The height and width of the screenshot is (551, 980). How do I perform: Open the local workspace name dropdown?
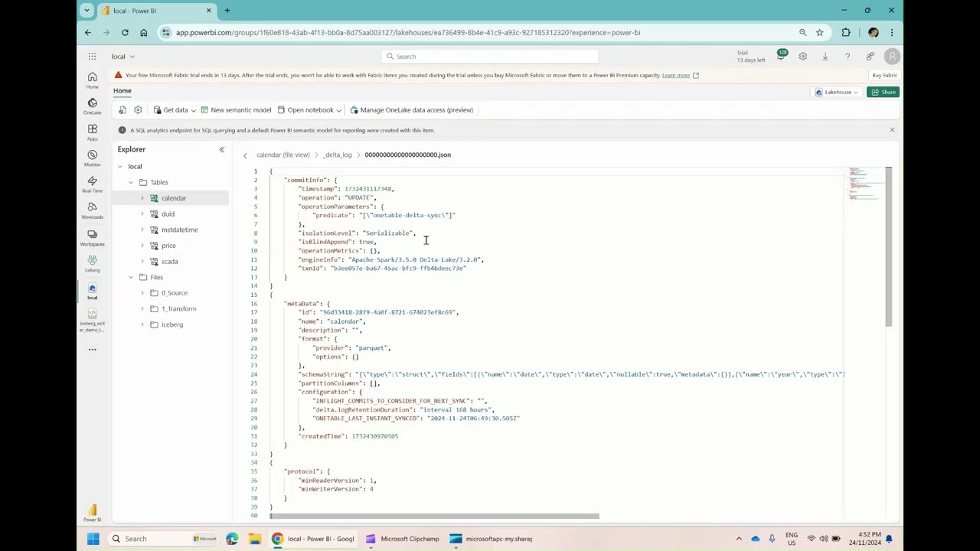pyautogui.click(x=122, y=57)
